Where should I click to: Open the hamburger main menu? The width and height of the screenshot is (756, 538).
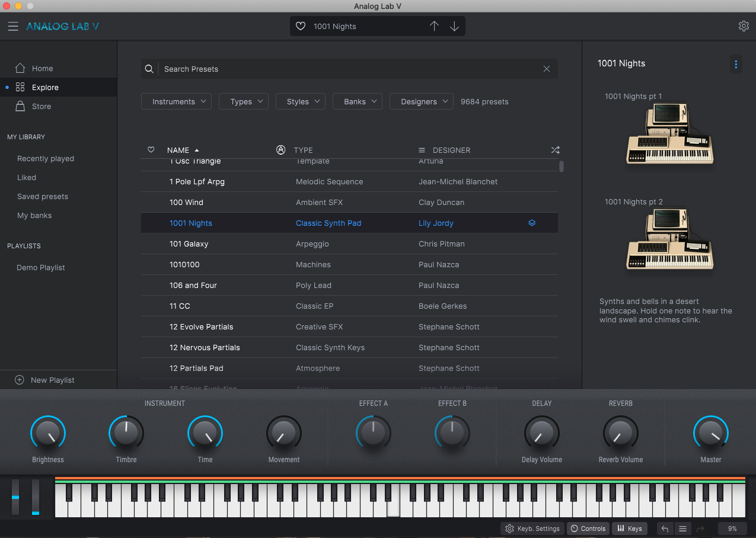[13, 27]
